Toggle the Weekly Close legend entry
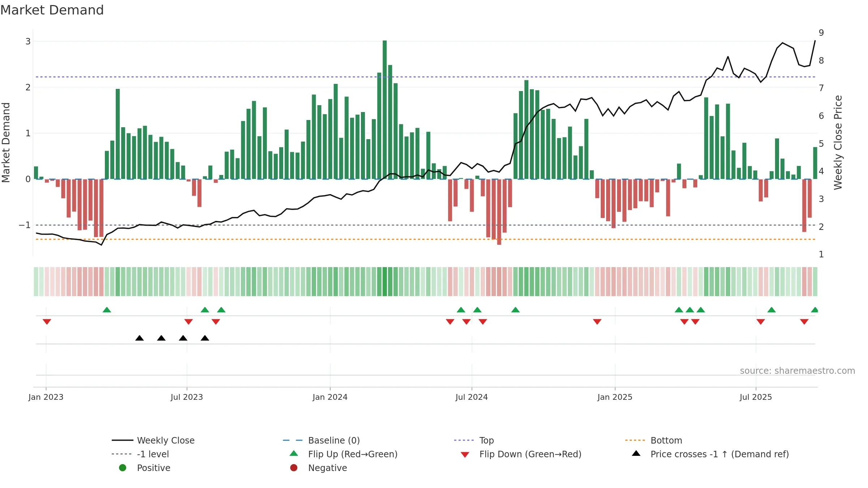The height and width of the screenshot is (488, 868). 153,440
